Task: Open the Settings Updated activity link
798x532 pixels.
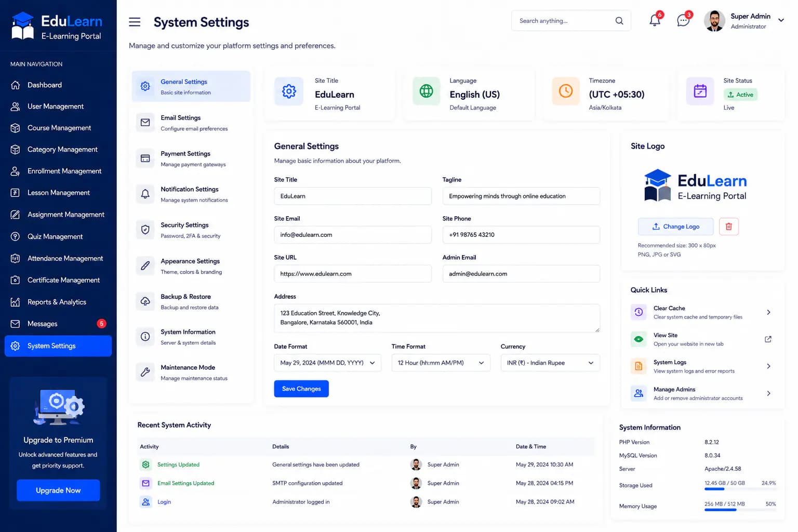Action: (x=178, y=464)
